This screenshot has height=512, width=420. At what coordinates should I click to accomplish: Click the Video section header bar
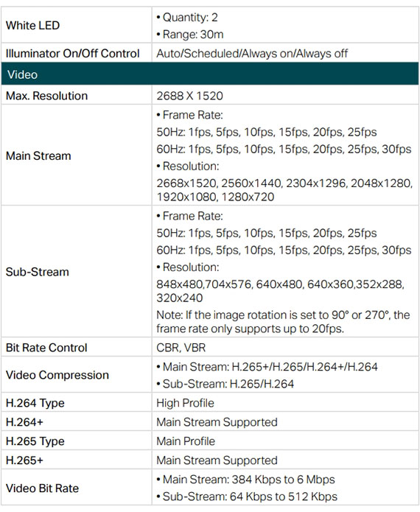tap(210, 74)
